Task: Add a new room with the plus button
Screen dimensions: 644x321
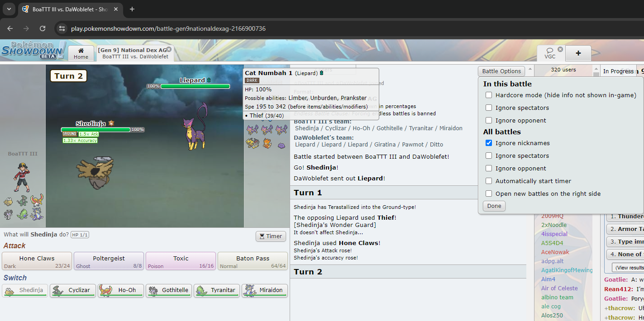Action: [x=578, y=53]
